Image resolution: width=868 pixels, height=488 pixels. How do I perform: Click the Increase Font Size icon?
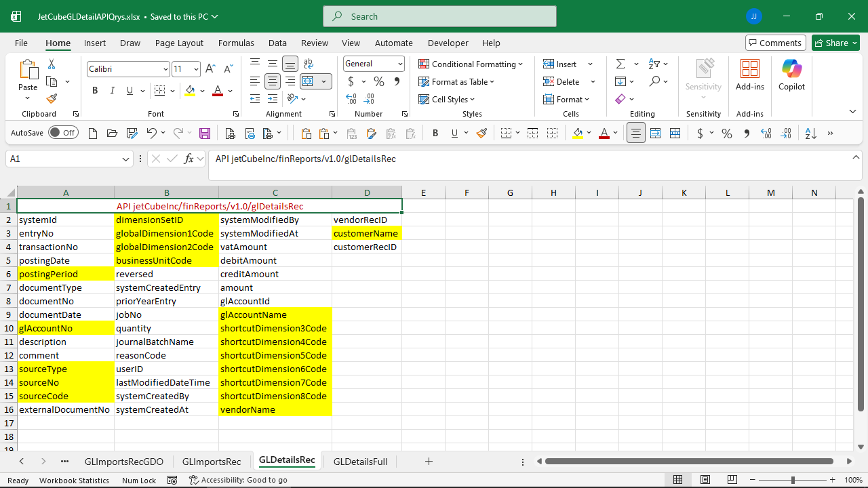210,69
